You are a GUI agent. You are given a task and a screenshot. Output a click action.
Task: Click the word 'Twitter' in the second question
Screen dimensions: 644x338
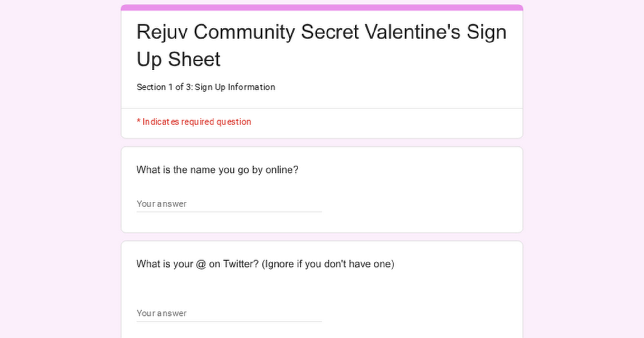(241, 264)
